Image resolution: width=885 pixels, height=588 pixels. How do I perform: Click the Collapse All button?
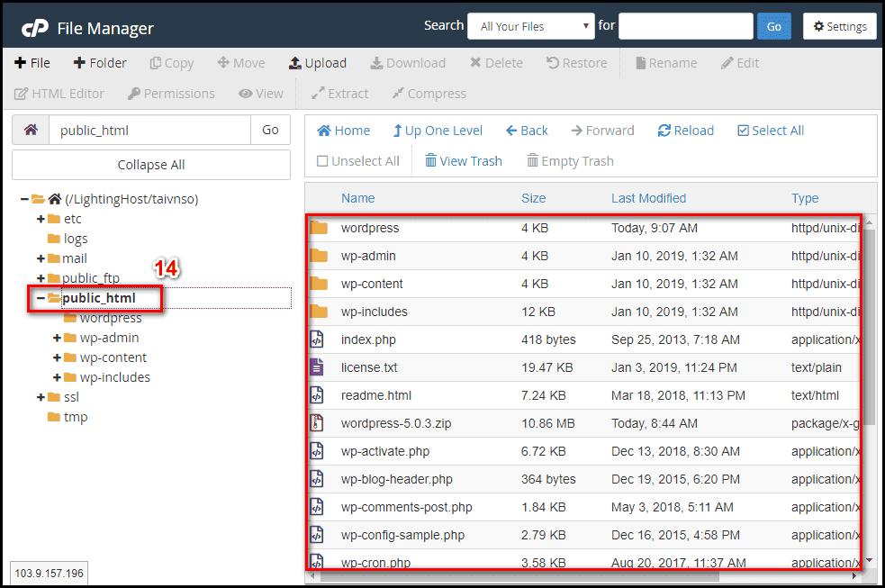(151, 165)
